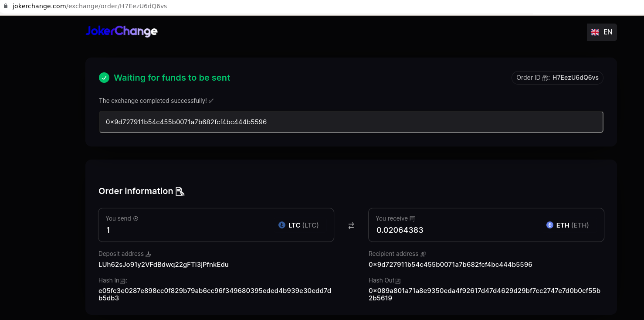This screenshot has height=320, width=644.
Task: Click the Hash Out copy icon
Action: point(397,281)
